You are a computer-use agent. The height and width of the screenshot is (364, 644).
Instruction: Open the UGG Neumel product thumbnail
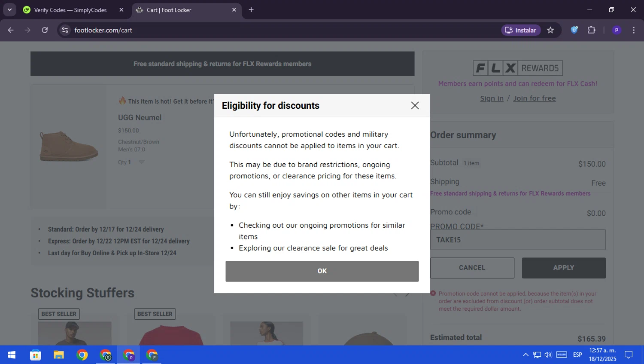pyautogui.click(x=69, y=146)
